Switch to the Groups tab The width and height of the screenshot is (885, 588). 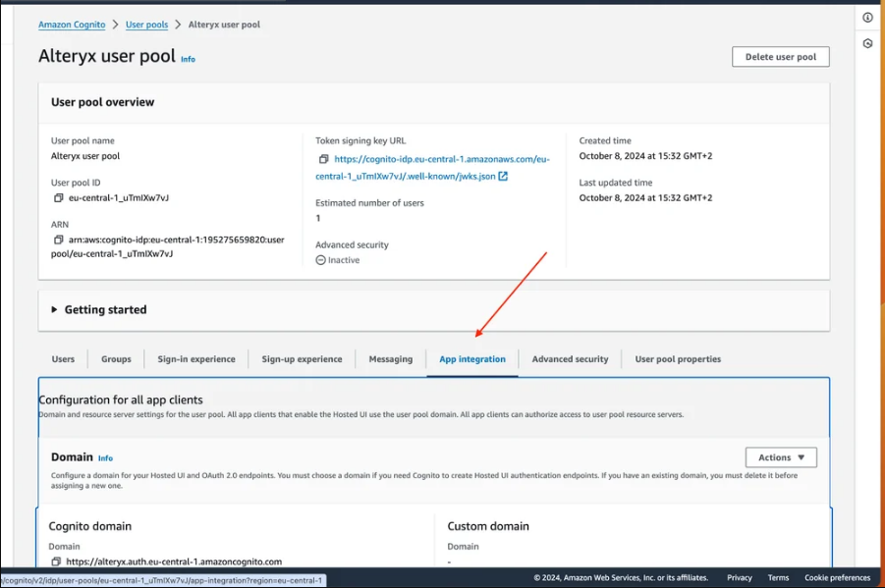(116, 359)
